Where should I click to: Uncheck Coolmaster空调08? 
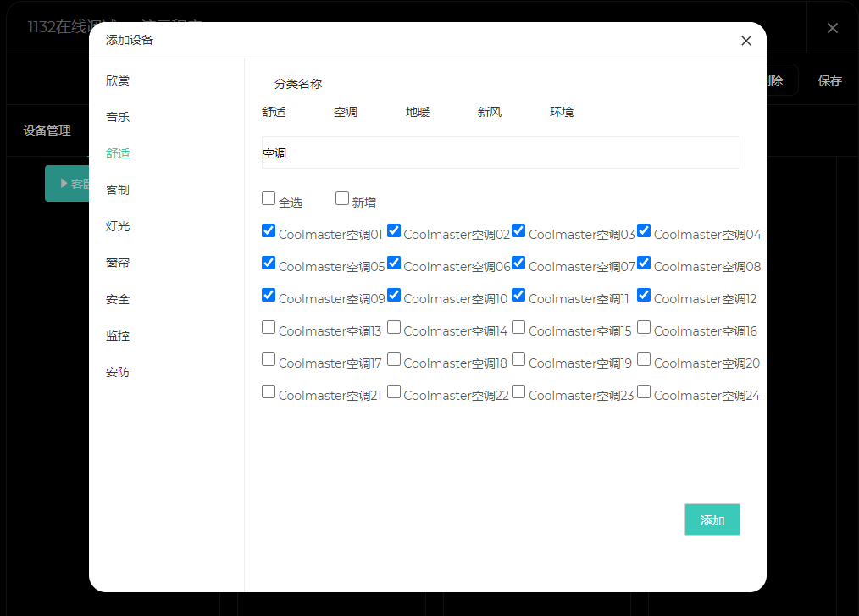[x=644, y=263]
